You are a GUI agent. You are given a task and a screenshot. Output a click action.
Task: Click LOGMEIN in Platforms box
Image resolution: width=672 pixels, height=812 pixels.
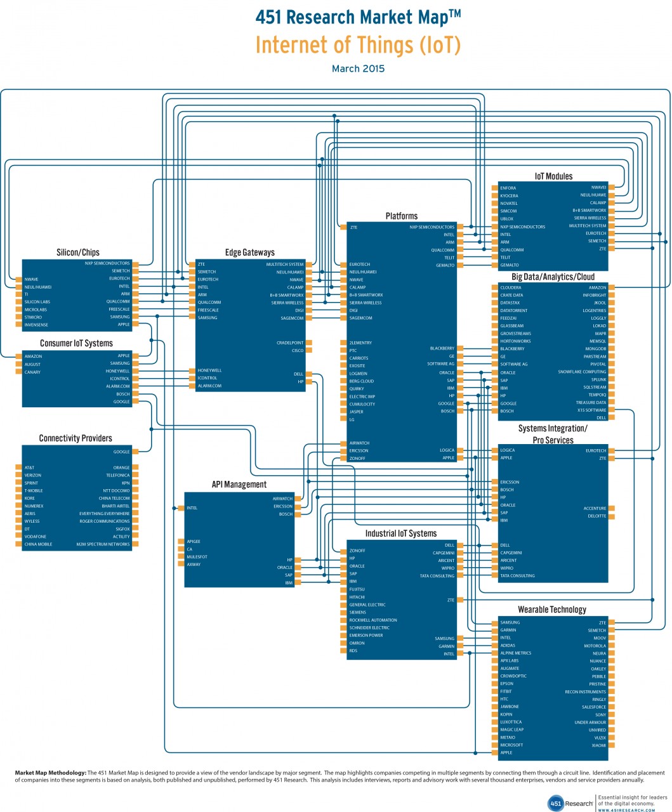pos(358,374)
